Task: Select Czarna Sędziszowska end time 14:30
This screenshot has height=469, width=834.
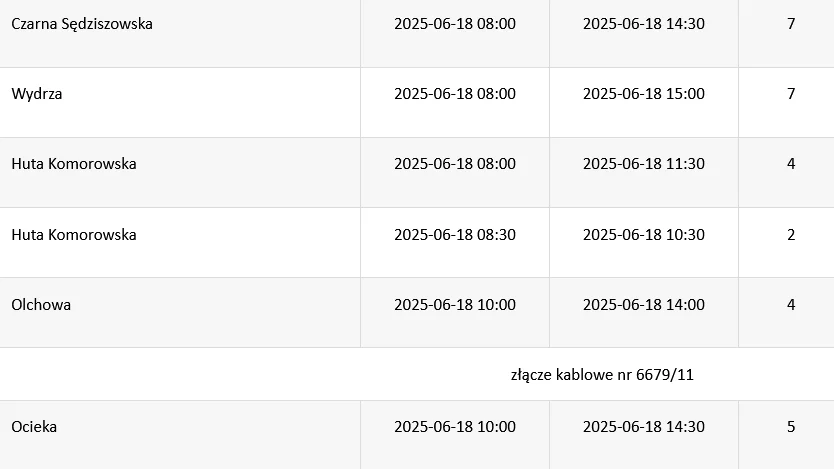Action: click(x=644, y=24)
